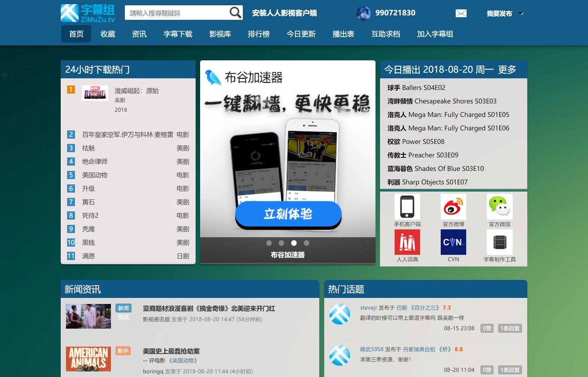Open the 排行榜 nav item
Viewport: 588px width, 377px height.
click(259, 34)
